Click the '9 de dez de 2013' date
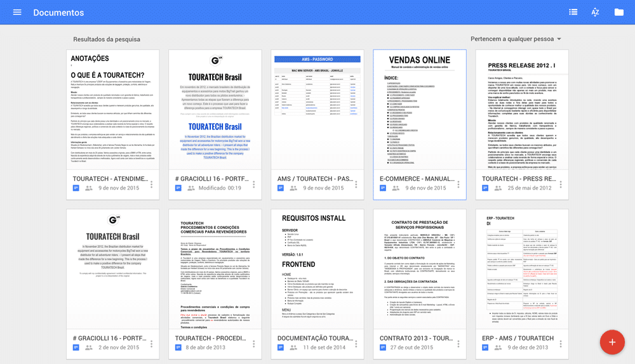 (528, 348)
